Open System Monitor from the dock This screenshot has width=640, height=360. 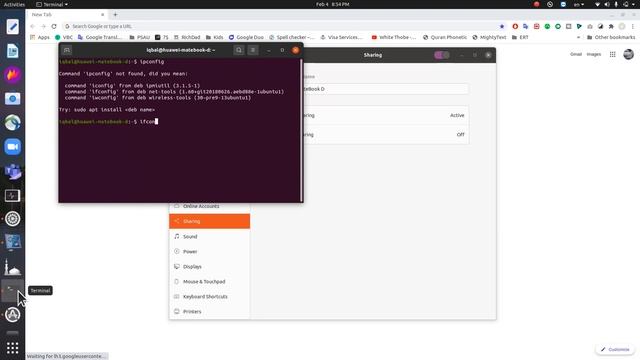[x=13, y=195]
